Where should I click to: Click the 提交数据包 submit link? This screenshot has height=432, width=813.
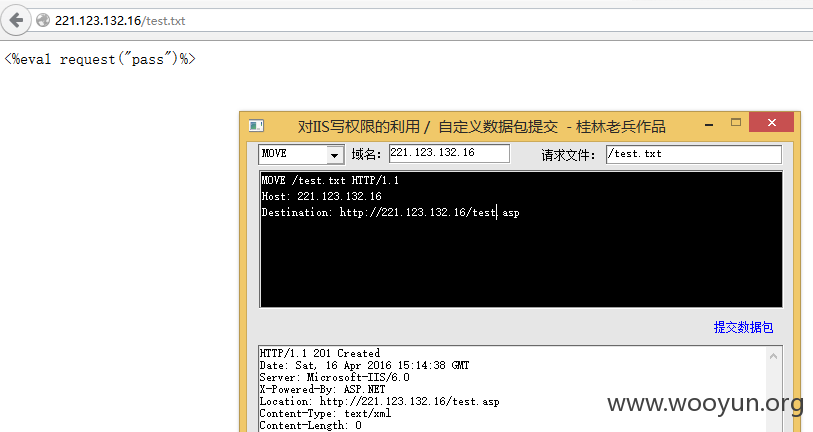click(x=743, y=327)
